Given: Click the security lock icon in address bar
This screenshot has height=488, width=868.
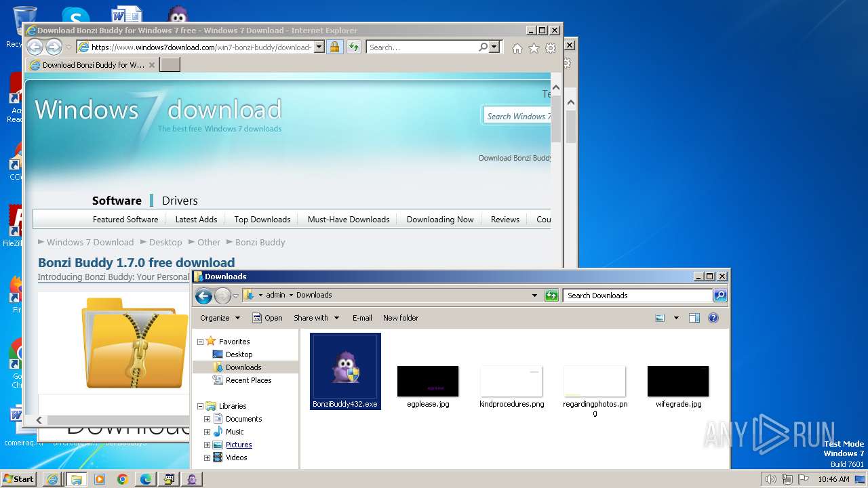Looking at the screenshot, I should 334,47.
